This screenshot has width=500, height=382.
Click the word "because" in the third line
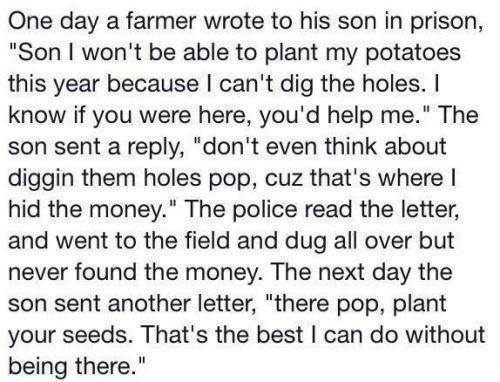153,83
